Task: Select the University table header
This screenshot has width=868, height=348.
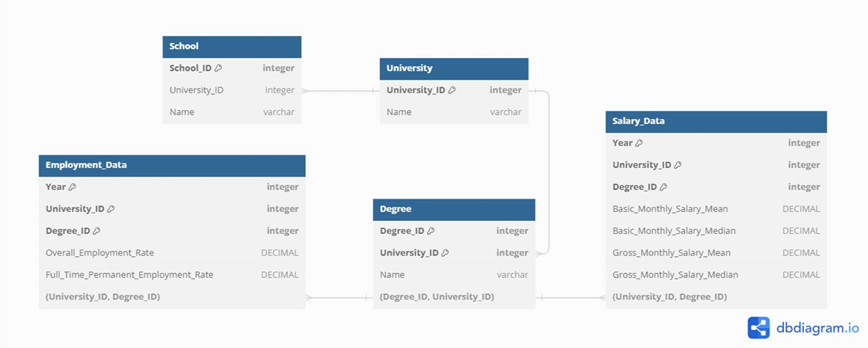Action: 454,69
